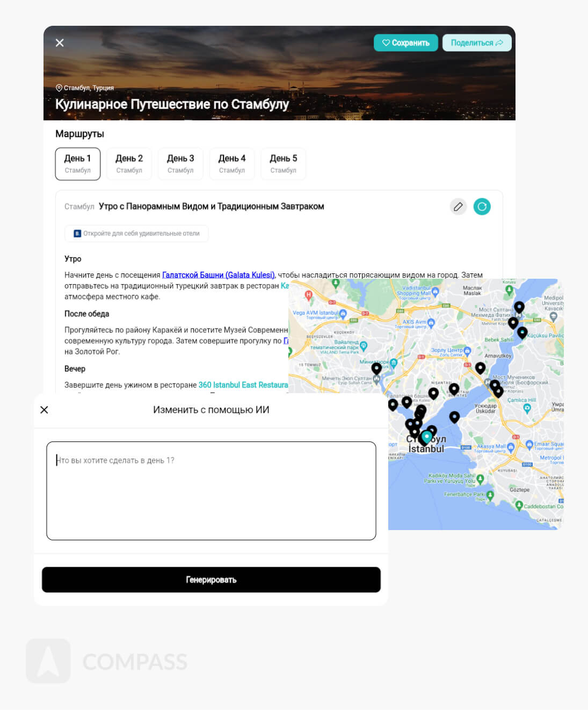The image size is (588, 710).
Task: Select the День 5 tab
Action: coord(283,164)
